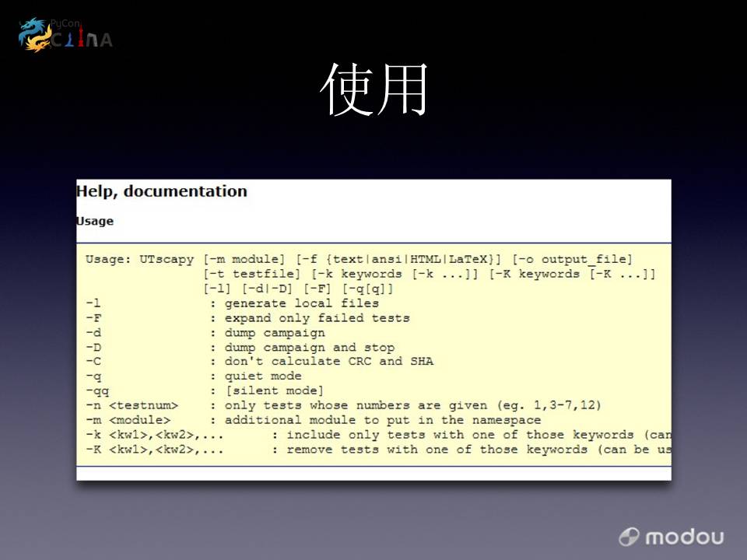Click the "[-t testfile]" usage line
The height and width of the screenshot is (560, 747).
430,275
